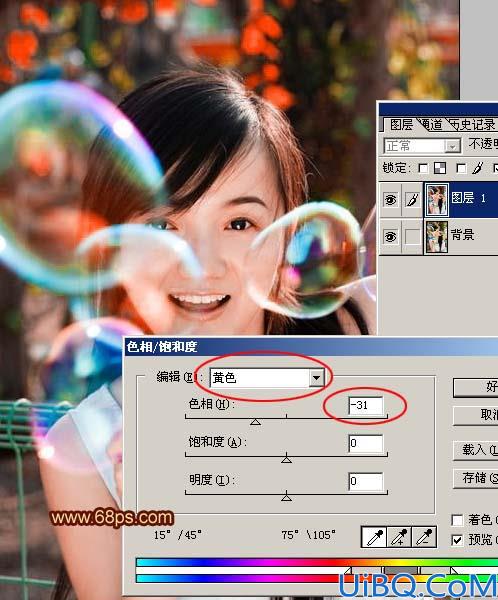Click the 色相/饱和度 dialog title bar

(x=312, y=347)
